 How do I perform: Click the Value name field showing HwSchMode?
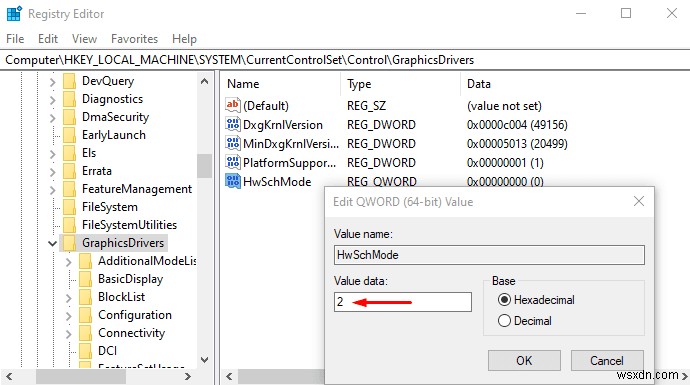[x=489, y=255]
